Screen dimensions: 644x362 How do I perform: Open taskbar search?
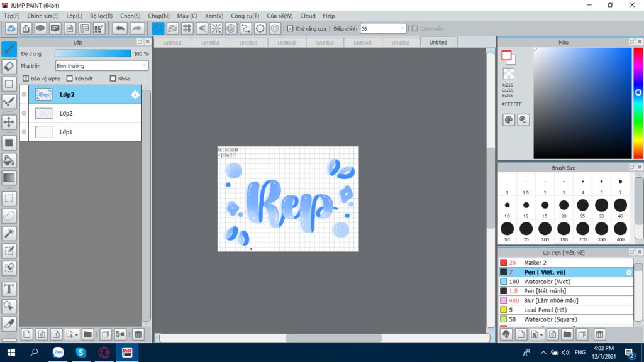[34, 352]
